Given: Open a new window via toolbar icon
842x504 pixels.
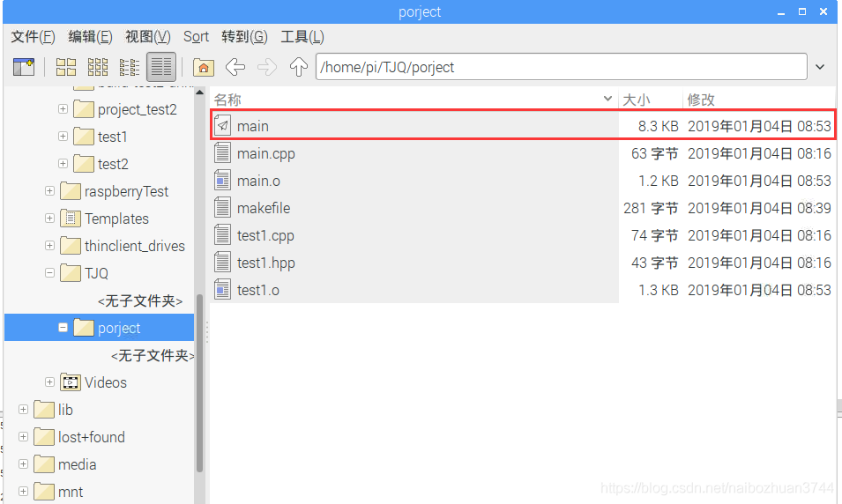Looking at the screenshot, I should click(x=23, y=67).
